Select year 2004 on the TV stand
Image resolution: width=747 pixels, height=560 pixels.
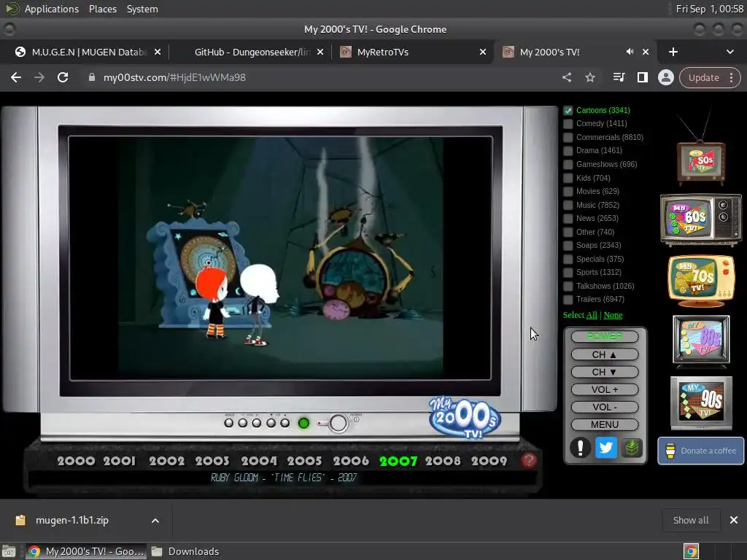pos(259,461)
